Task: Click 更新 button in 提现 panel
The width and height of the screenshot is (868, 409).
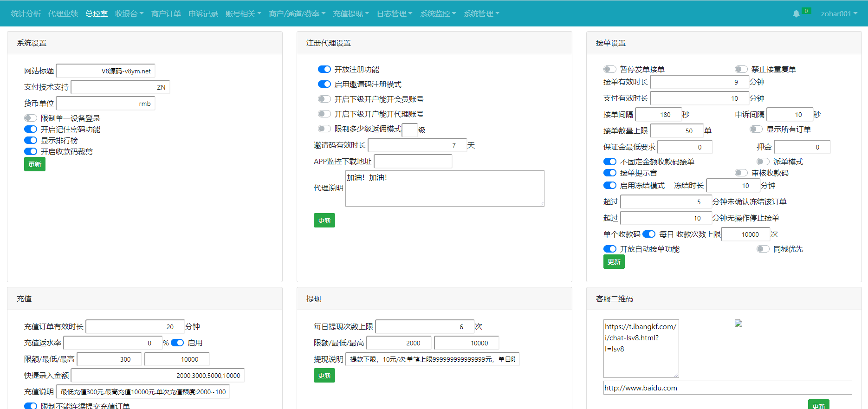Action: pos(324,376)
